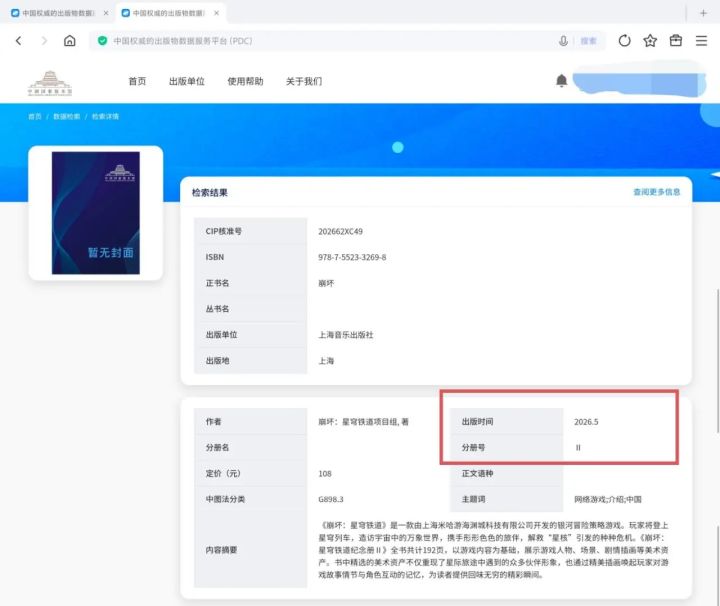Close the first browser tab
The width and height of the screenshot is (720, 606).
point(106,13)
